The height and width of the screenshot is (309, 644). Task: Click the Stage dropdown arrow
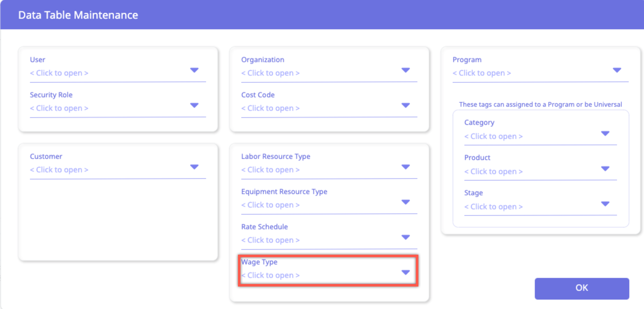click(605, 204)
